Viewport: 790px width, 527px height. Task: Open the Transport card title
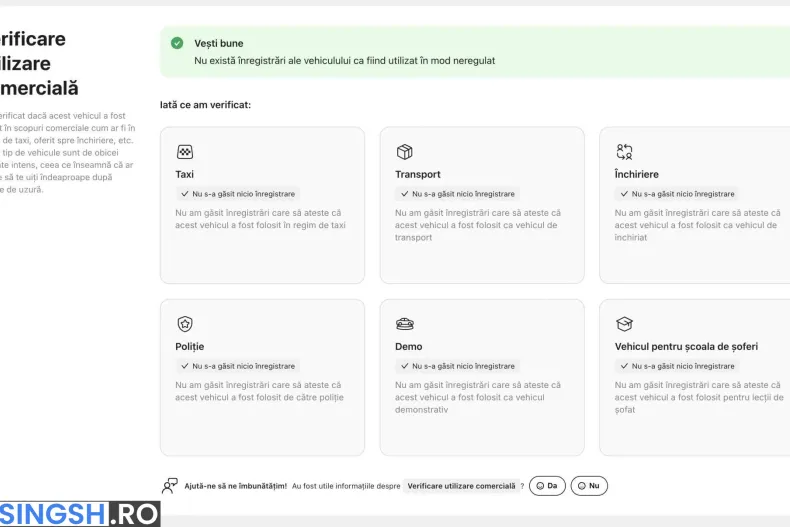(418, 174)
